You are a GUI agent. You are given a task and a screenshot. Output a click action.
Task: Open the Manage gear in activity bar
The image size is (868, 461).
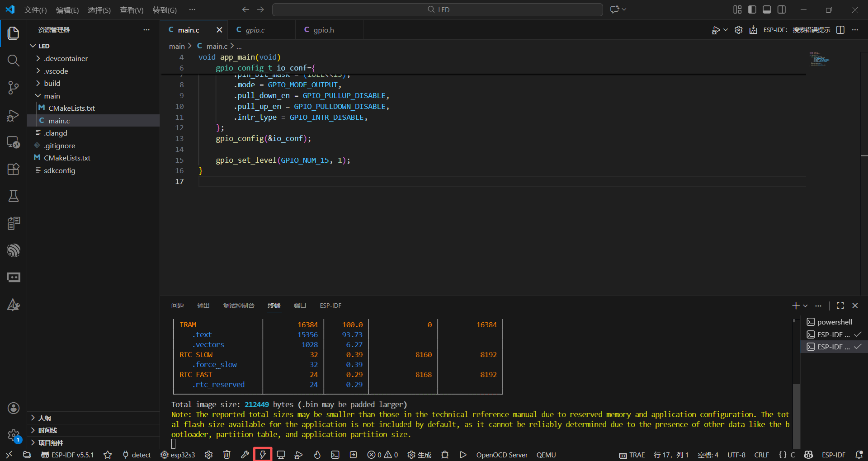coord(14,436)
